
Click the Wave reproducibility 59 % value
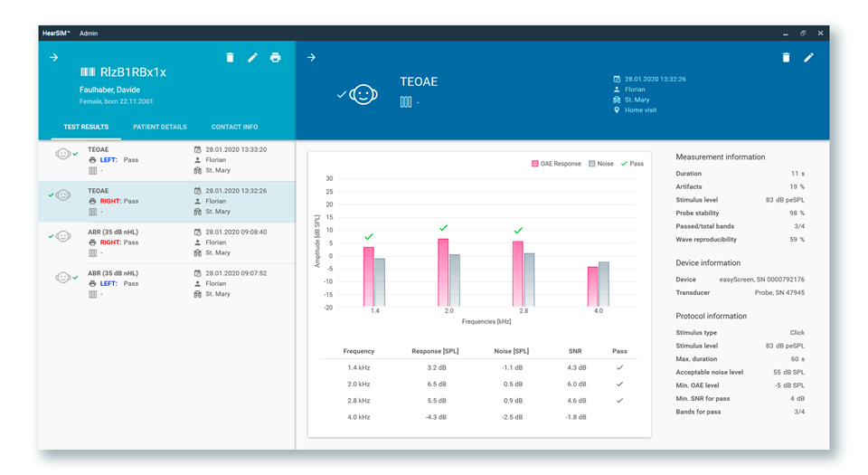point(797,240)
